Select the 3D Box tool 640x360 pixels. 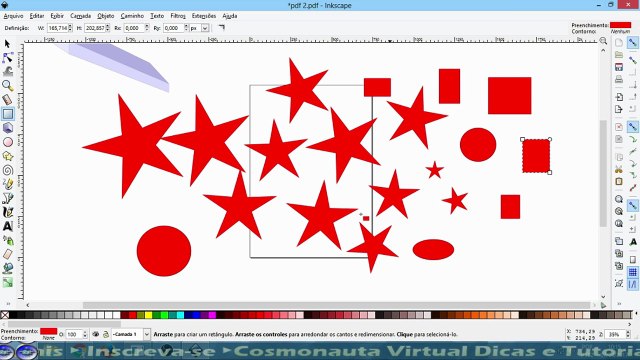pyautogui.click(x=7, y=128)
